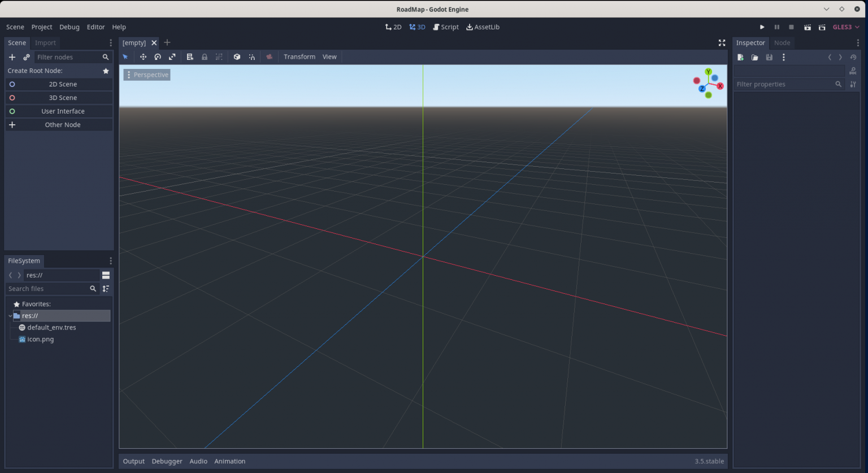868x473 pixels.
Task: Create a new resource in the Inspector
Action: tap(740, 57)
